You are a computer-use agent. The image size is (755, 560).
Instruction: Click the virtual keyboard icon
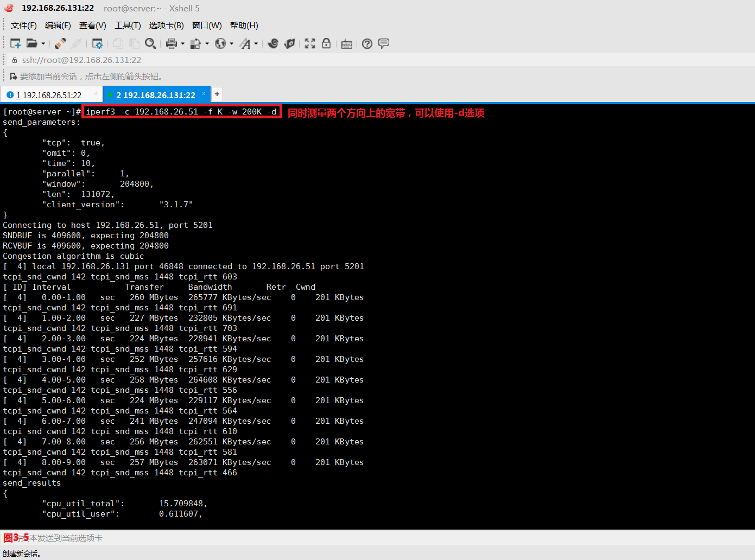click(x=347, y=44)
